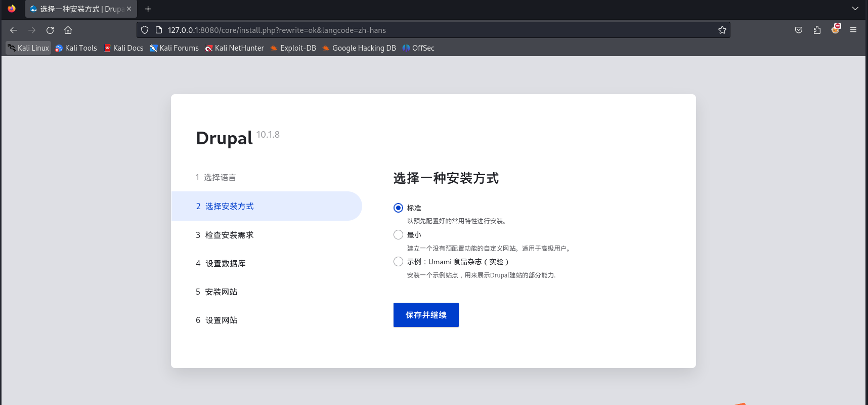Image resolution: width=868 pixels, height=405 pixels.
Task: Open the Google Hacking DB bookmark
Action: [359, 48]
